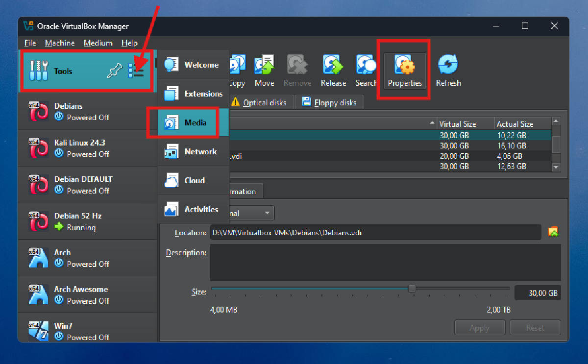Select the running Debian 52 Hz machine

88,221
